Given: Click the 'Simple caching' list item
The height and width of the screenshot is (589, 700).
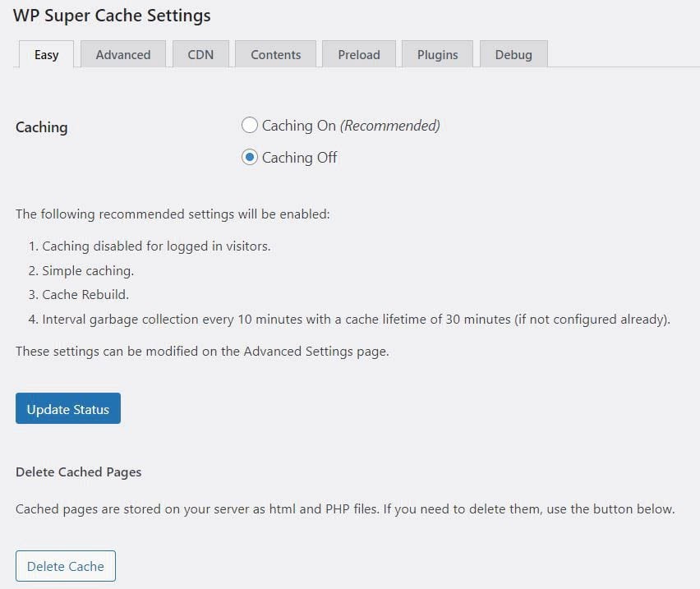Looking at the screenshot, I should (88, 270).
